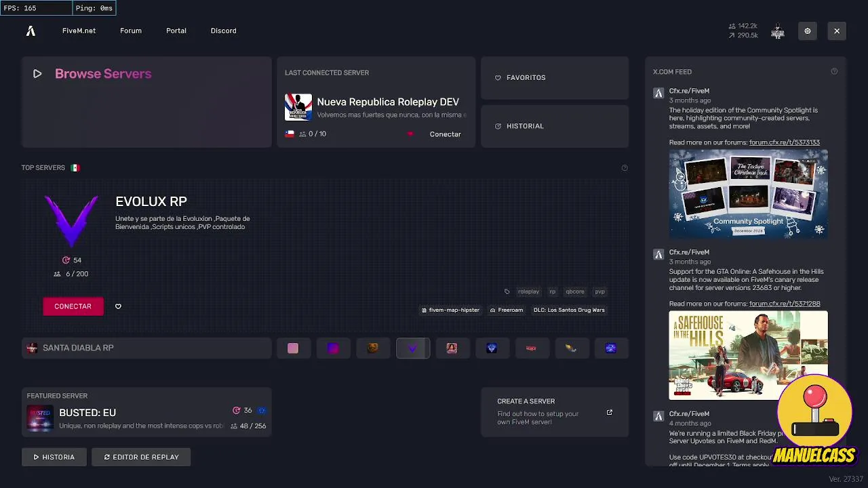Select the purple V EVOLUX server thumbnail
Screen dimensions: 868x488
click(413, 348)
